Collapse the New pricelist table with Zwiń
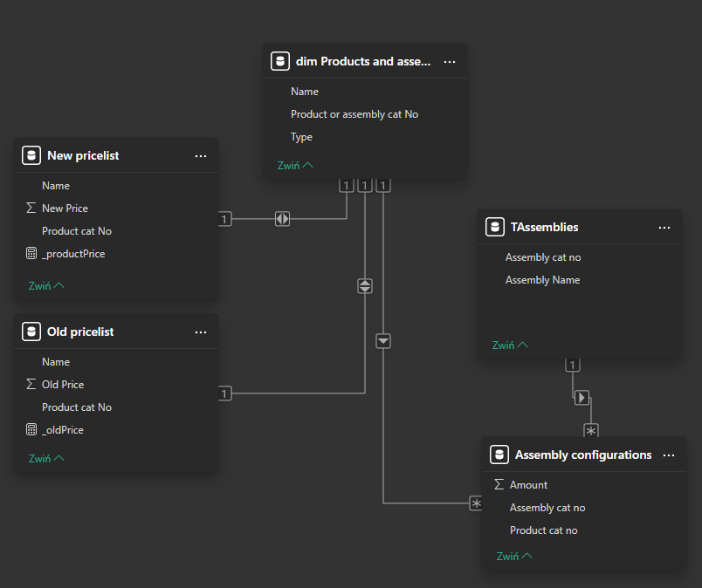The height and width of the screenshot is (588, 702). point(46,285)
